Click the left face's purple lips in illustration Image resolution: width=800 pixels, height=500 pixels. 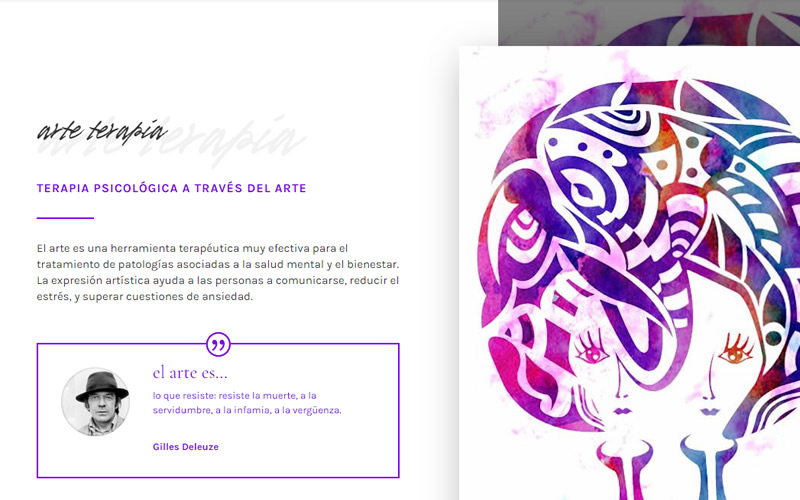tap(622, 411)
